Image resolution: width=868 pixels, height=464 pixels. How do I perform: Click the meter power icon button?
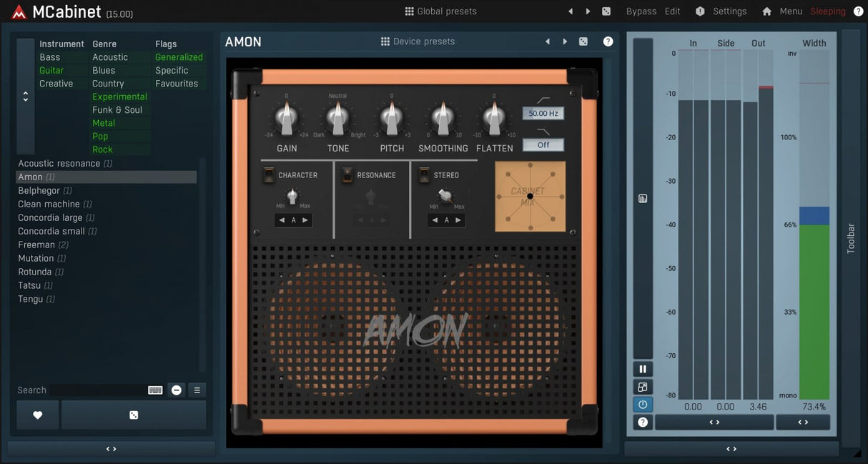pos(642,405)
